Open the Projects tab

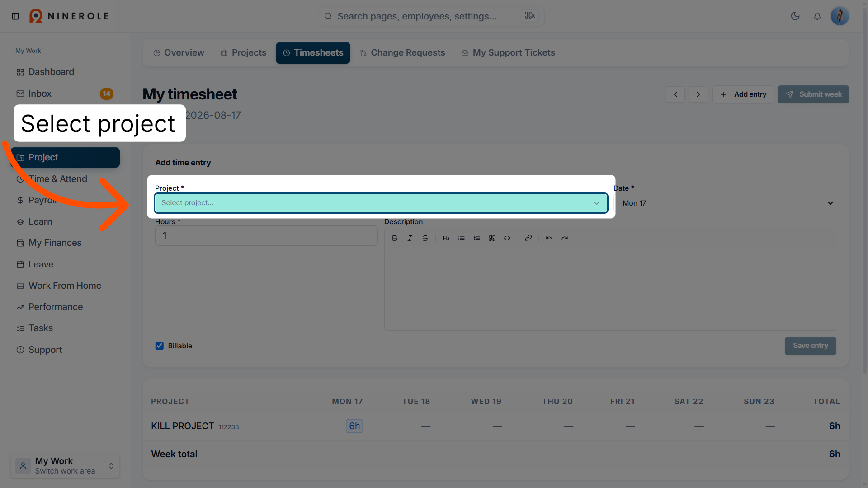(x=243, y=53)
